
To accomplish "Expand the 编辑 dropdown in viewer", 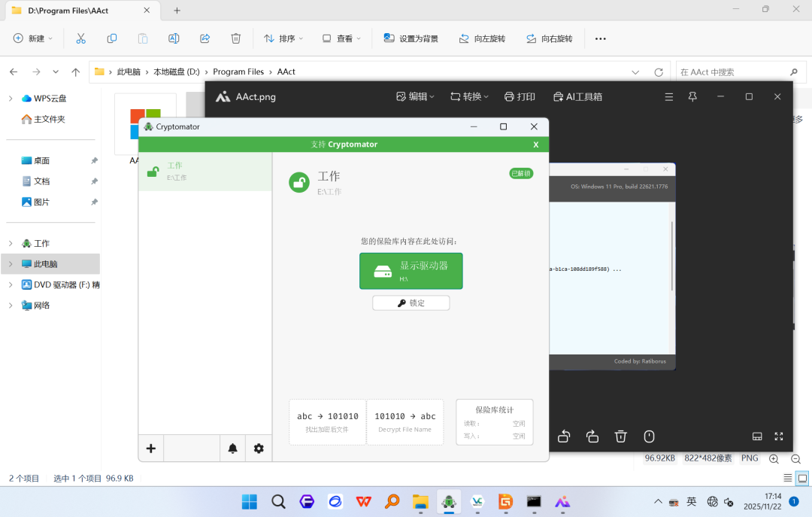I will 415,96.
